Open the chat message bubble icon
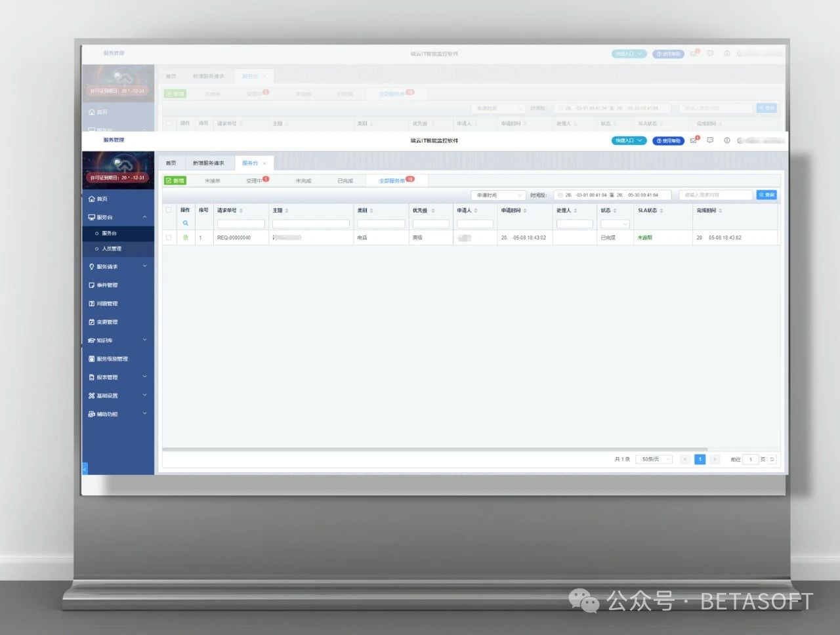The image size is (840, 635). pyautogui.click(x=710, y=140)
